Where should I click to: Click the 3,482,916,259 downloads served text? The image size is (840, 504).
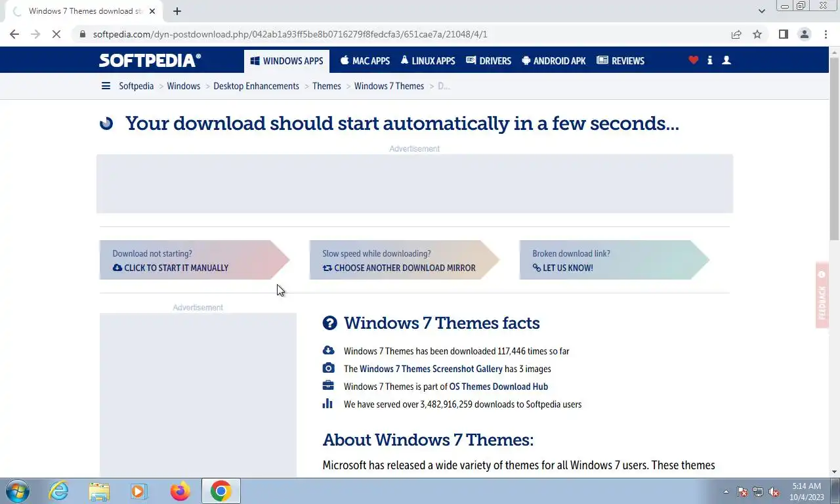point(463,404)
